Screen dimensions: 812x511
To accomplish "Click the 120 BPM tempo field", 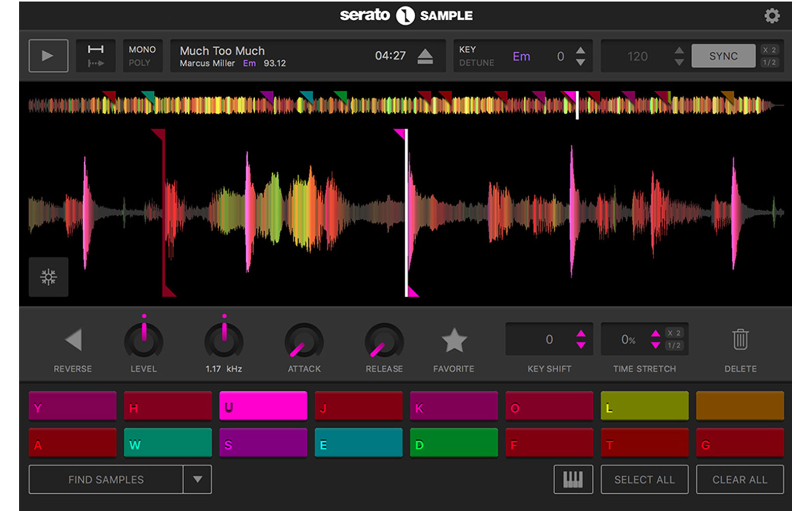I will pos(637,56).
